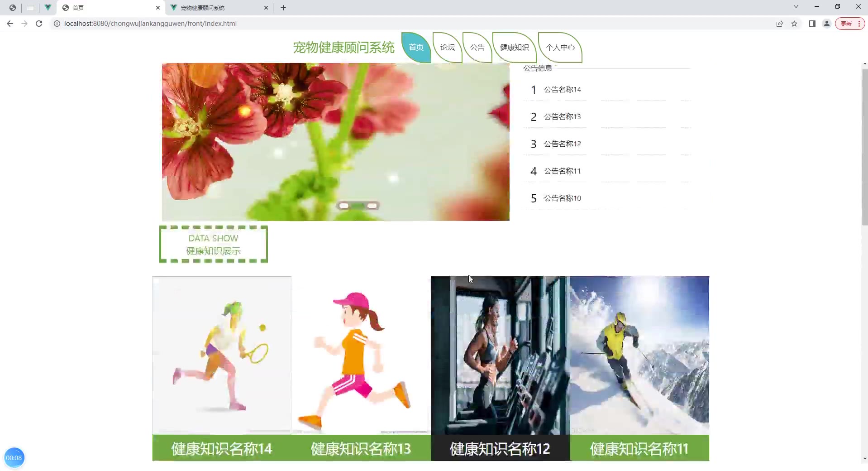Close the 首页 browser tab

coord(157,8)
